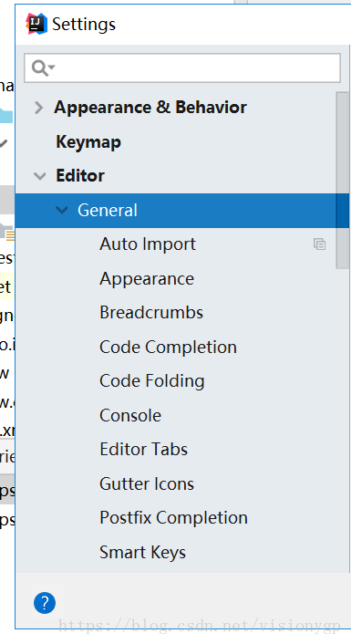This screenshot has height=644, width=351.
Task: Click inside the settings search field
Action: [182, 68]
